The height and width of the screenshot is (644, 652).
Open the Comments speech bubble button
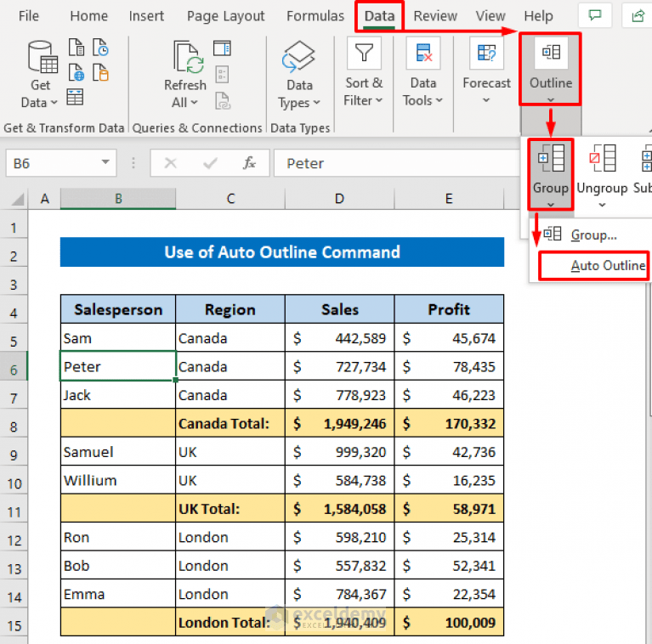[x=595, y=16]
